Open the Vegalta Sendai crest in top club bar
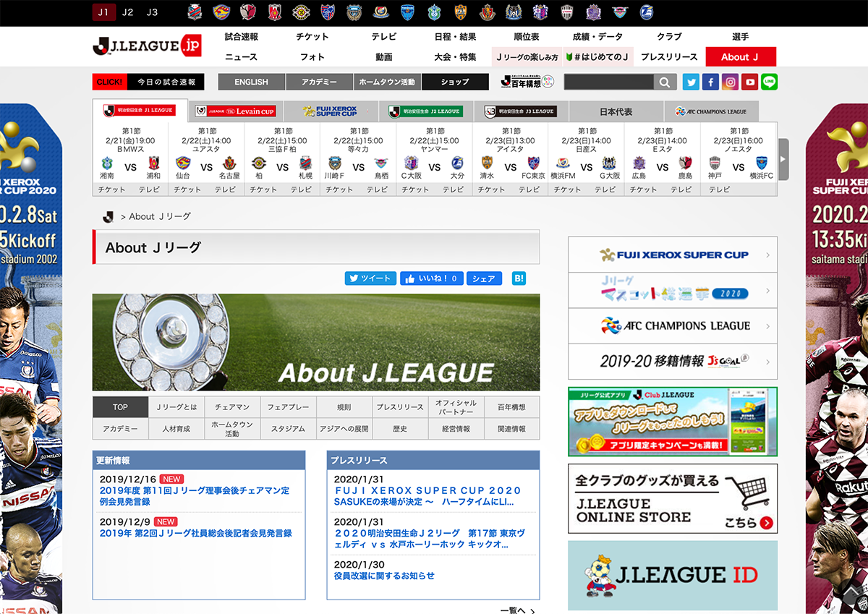 221,12
